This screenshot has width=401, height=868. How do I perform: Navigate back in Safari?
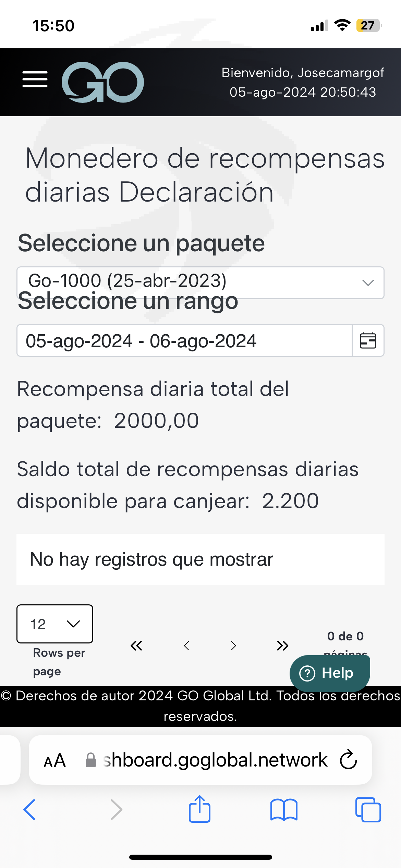(29, 810)
